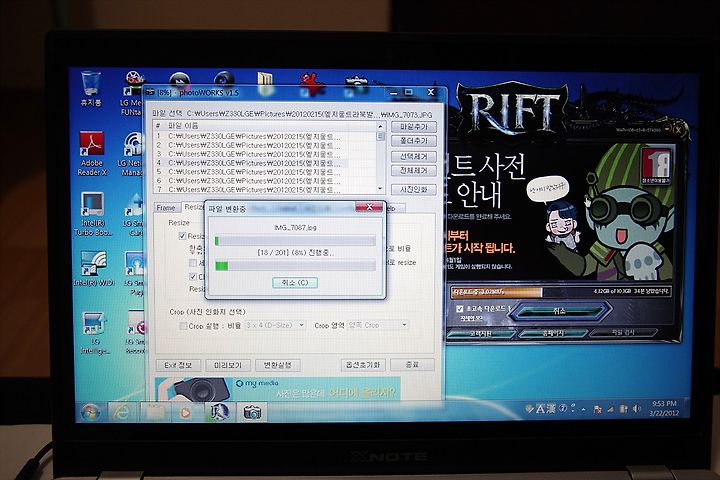720x480 pixels.
Task: Open the Intel(R) WiDi desktop icon
Action: pos(94,269)
